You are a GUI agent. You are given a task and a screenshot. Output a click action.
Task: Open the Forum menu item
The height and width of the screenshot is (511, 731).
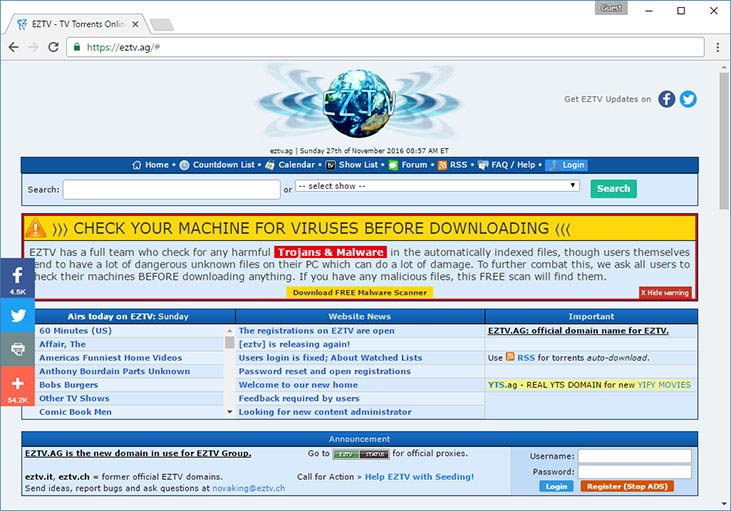point(407,165)
